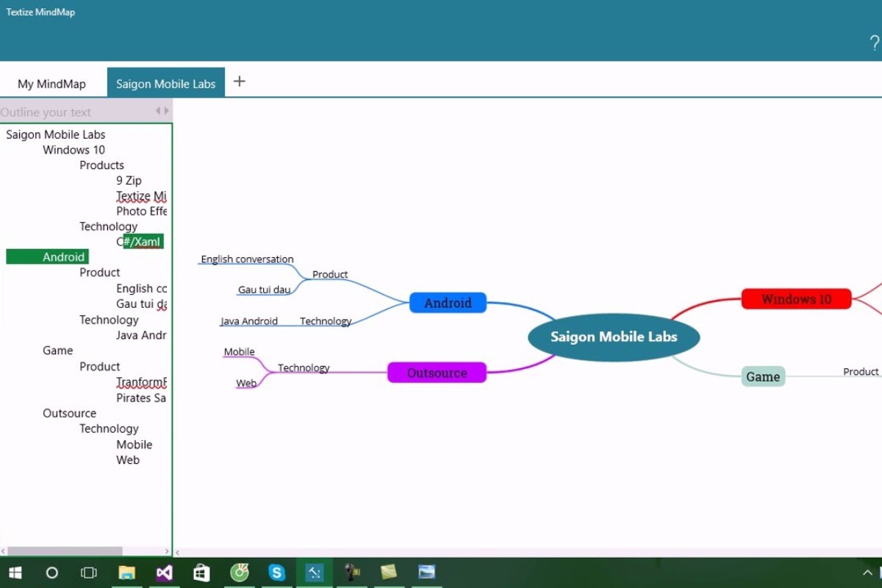The height and width of the screenshot is (588, 882).
Task: Click Saigon Mobile Labs root in outline
Action: click(x=56, y=135)
